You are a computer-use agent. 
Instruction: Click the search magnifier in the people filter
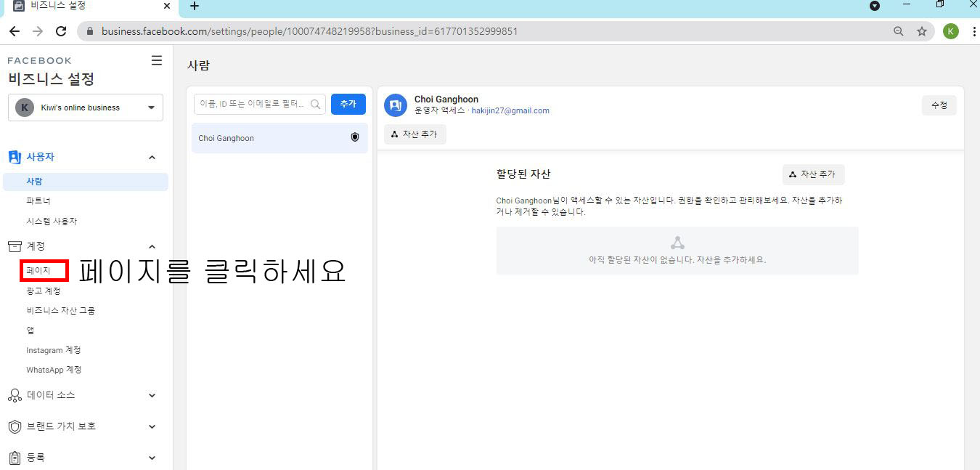point(316,104)
